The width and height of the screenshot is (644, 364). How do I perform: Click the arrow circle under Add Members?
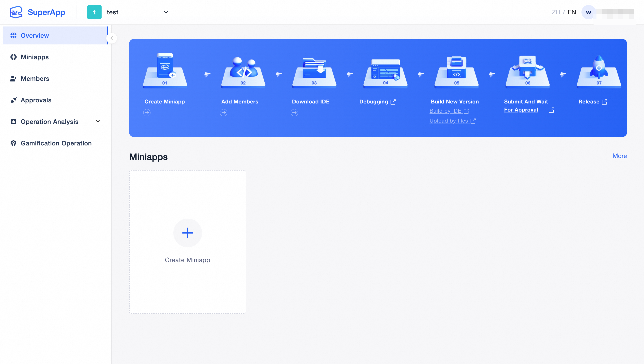[x=224, y=113]
